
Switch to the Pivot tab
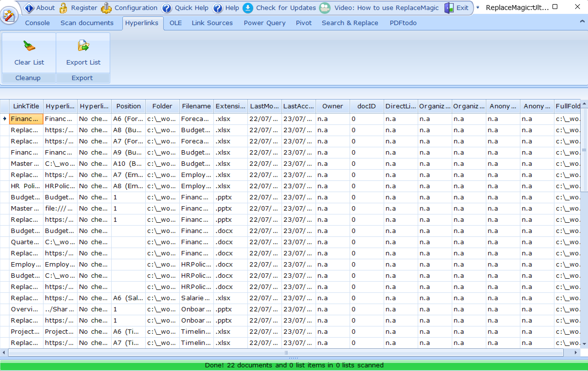point(304,23)
